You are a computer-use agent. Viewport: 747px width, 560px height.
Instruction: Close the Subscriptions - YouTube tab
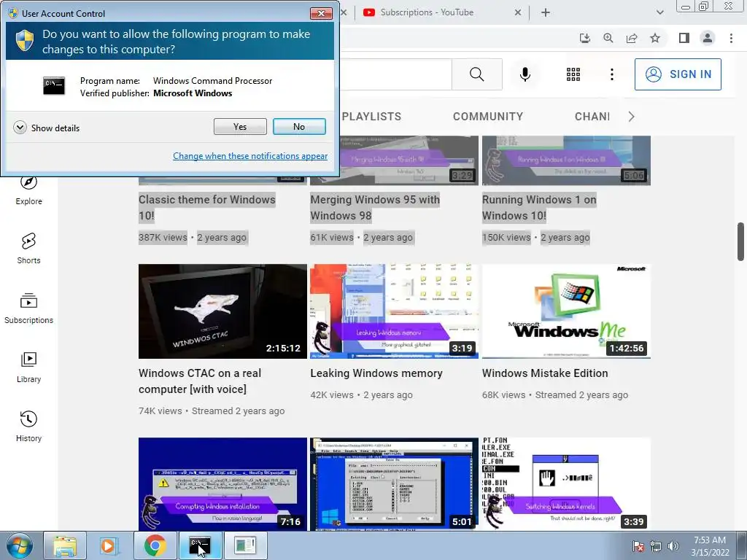tap(518, 12)
